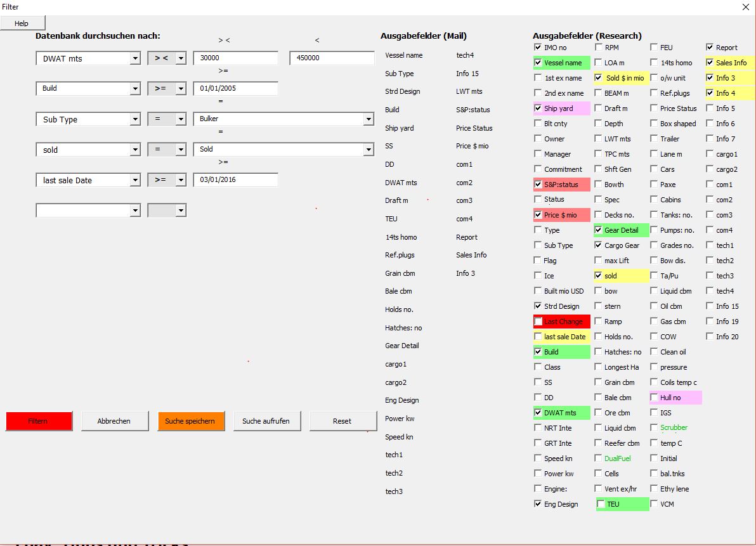Click the red Filtern button
The width and height of the screenshot is (756, 546).
click(39, 421)
